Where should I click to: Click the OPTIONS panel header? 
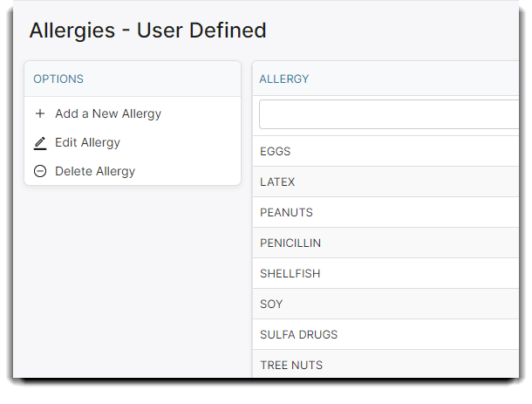(x=133, y=79)
